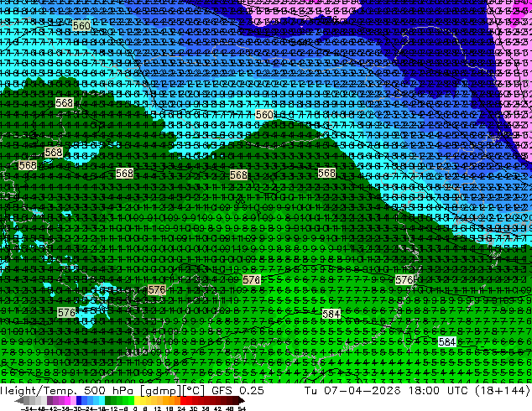
Task: Click the [gdmp] unit label
Action: [x=160, y=391]
